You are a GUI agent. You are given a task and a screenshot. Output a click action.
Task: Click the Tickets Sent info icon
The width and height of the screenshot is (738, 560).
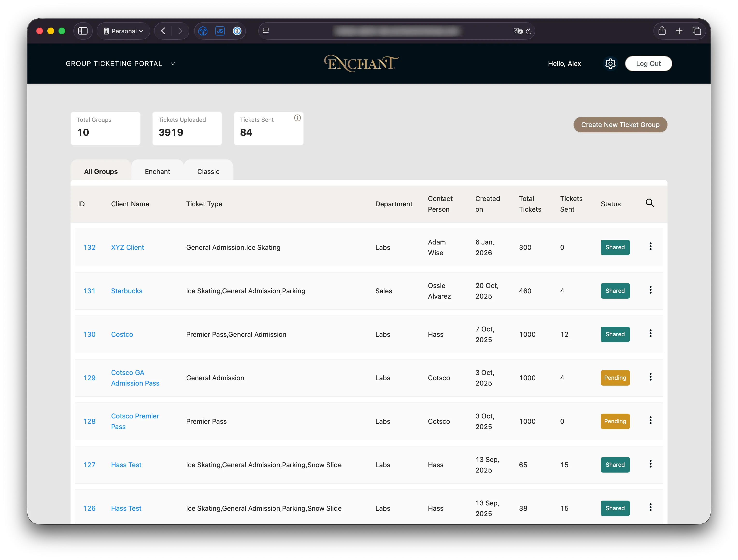297,118
